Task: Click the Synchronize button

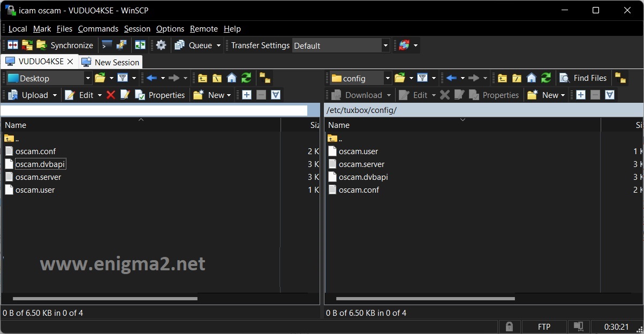Action: click(x=65, y=45)
